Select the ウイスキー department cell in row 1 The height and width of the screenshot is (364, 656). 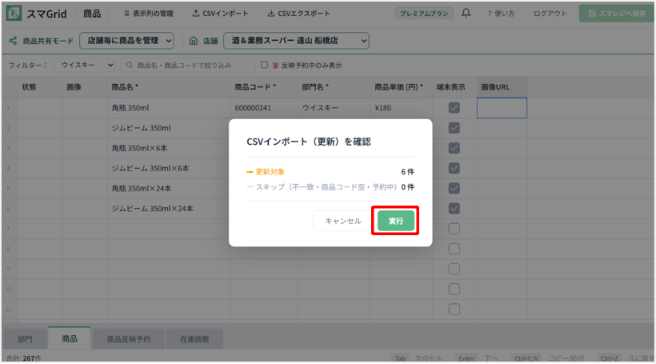click(x=334, y=108)
